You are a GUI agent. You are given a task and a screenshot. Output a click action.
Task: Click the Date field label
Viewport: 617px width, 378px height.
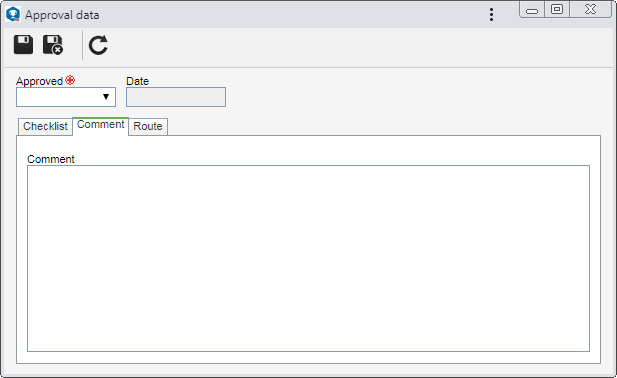137,81
